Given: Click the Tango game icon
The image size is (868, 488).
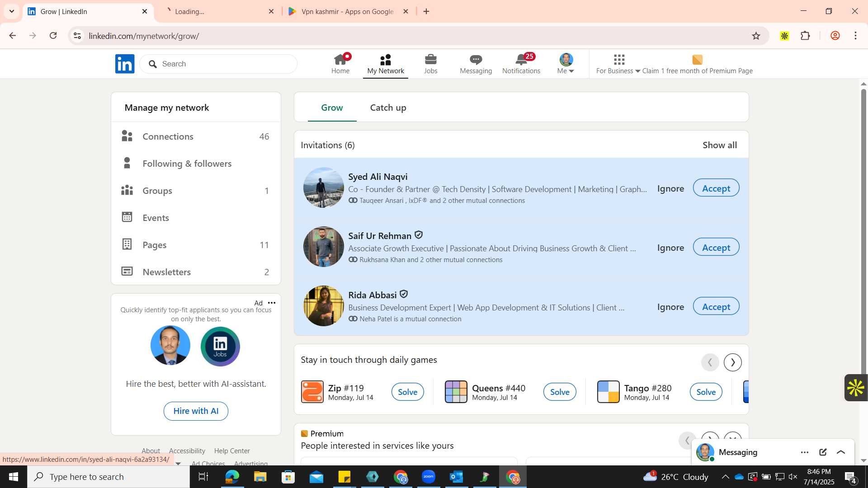Looking at the screenshot, I should point(609,392).
